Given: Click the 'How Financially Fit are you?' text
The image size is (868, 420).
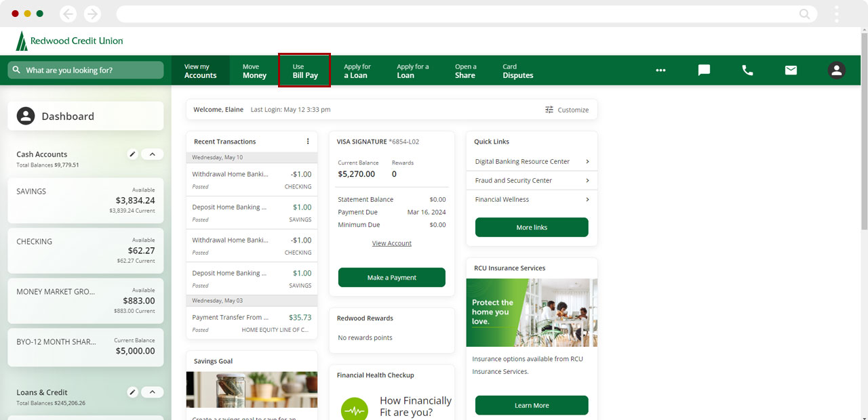Looking at the screenshot, I should coord(415,406).
